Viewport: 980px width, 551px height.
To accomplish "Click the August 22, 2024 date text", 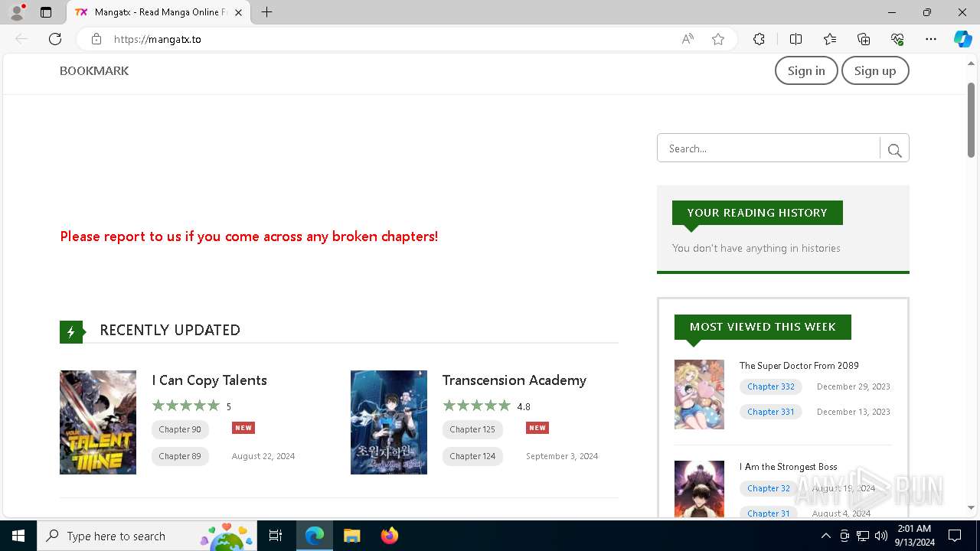I will tap(263, 456).
